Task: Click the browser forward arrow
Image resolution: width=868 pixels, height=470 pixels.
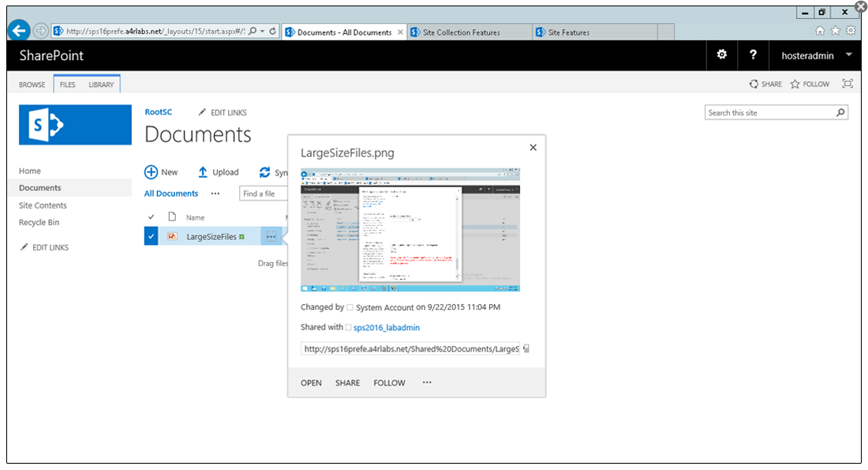Action: 40,31
